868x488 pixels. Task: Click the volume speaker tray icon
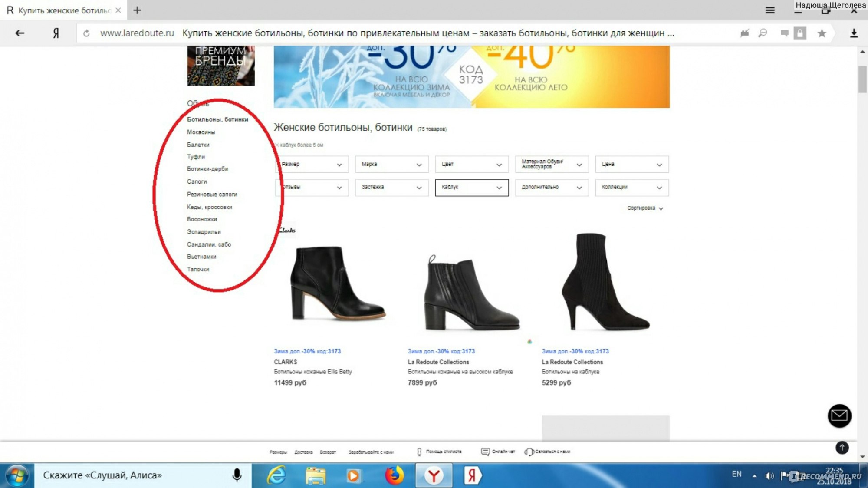769,476
